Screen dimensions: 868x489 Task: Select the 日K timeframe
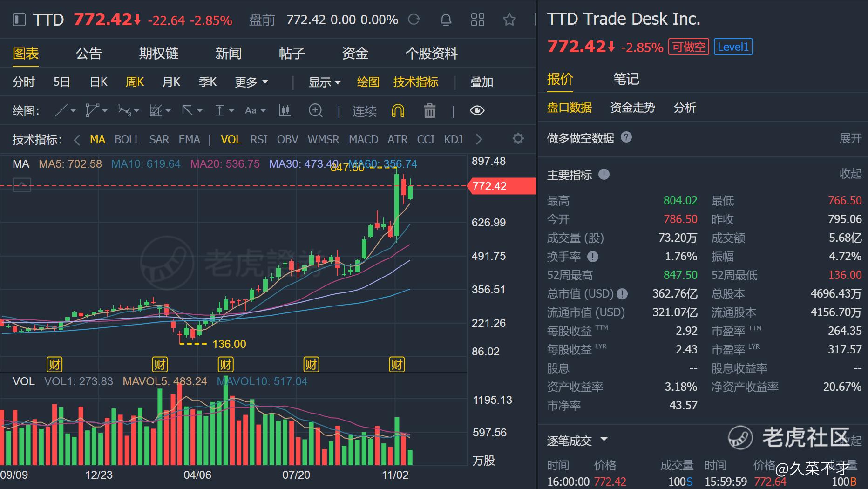(x=98, y=82)
